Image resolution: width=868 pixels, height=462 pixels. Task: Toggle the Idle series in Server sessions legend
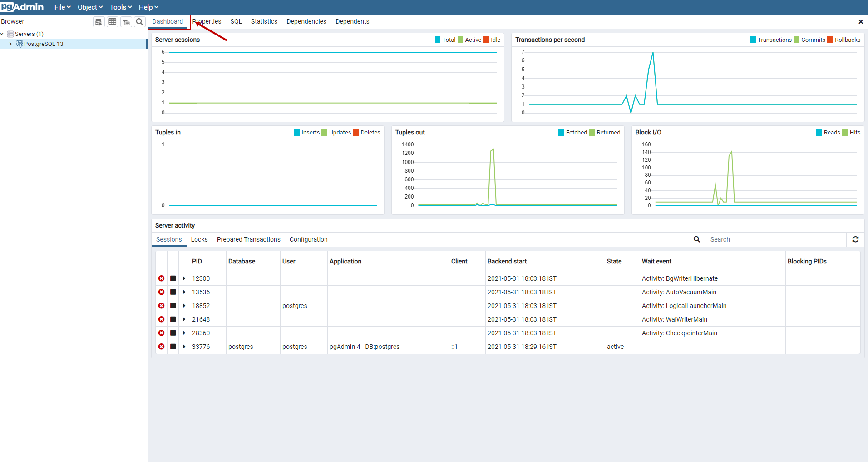click(x=492, y=40)
